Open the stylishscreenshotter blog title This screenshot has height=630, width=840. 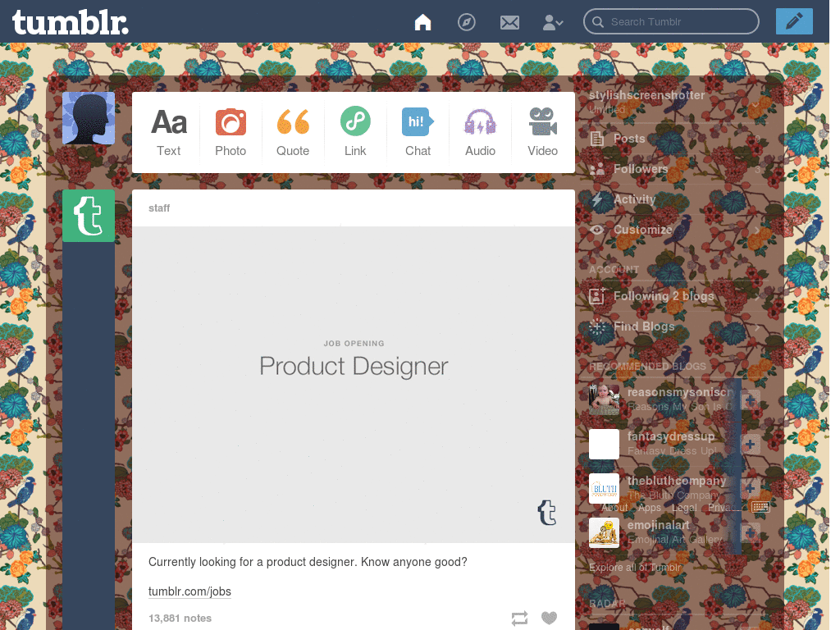click(x=646, y=95)
